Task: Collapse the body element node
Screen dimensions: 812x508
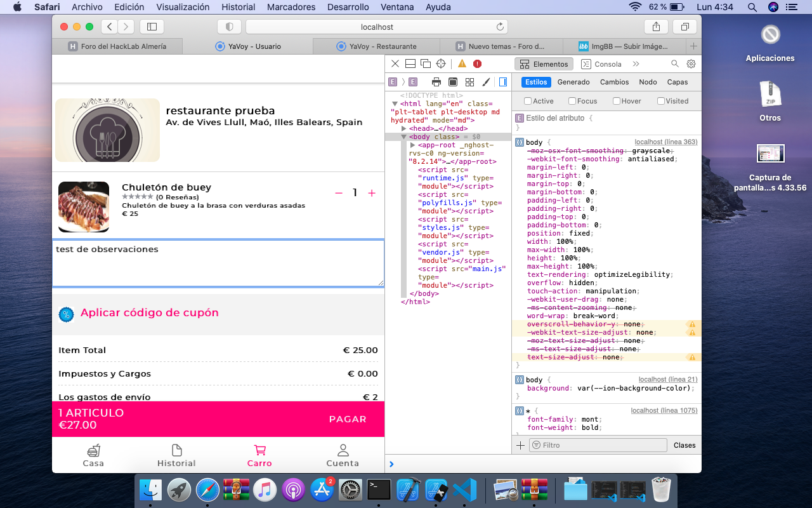Action: click(x=404, y=137)
